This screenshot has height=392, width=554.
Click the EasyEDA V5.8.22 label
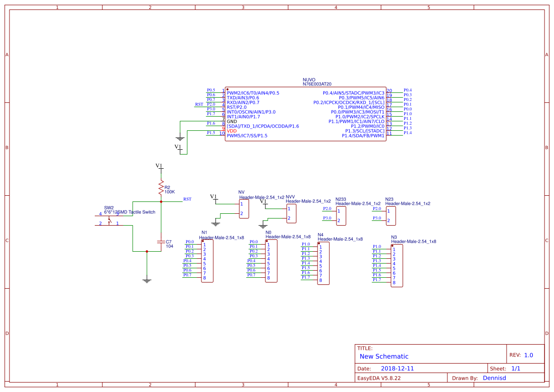[x=379, y=378]
